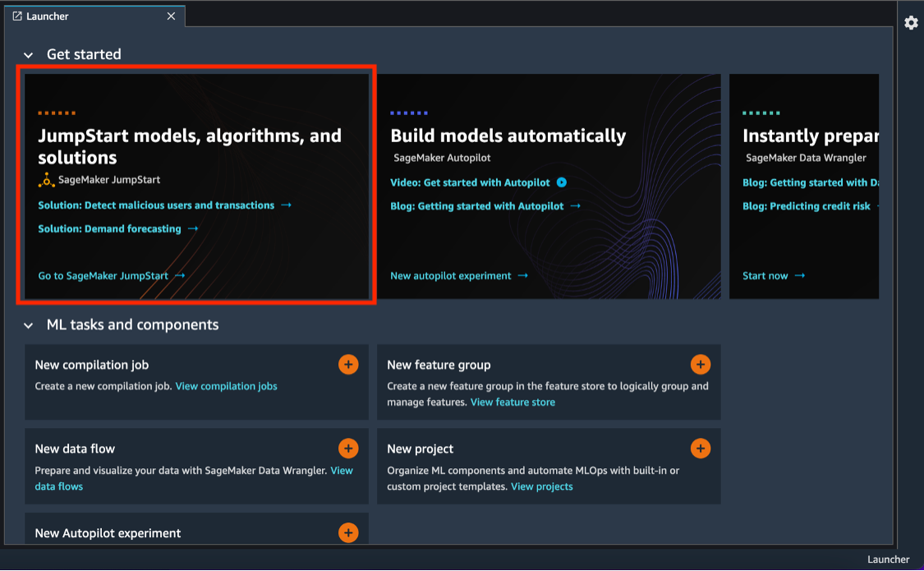Click View feature store link
The width and height of the screenshot is (924, 571).
[x=513, y=402]
